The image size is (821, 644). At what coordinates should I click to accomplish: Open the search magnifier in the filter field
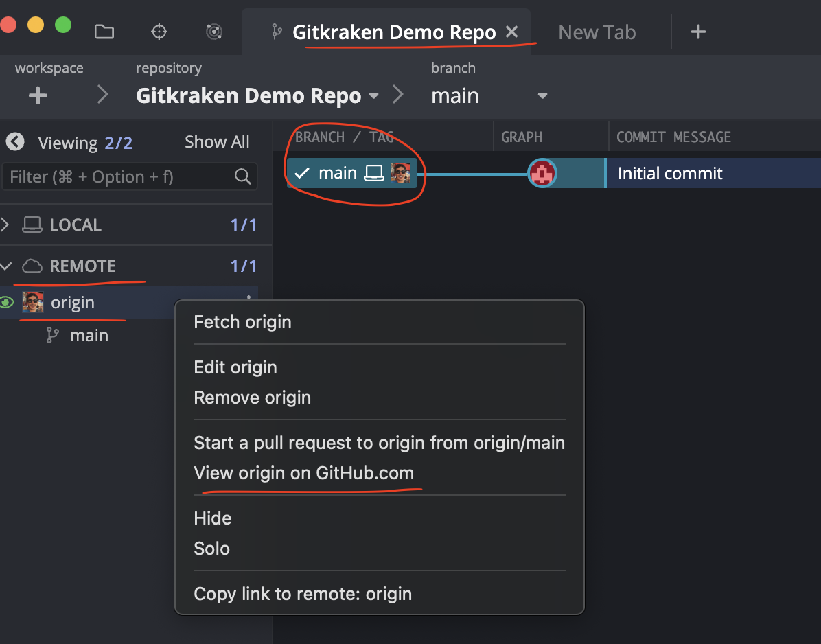click(x=243, y=176)
